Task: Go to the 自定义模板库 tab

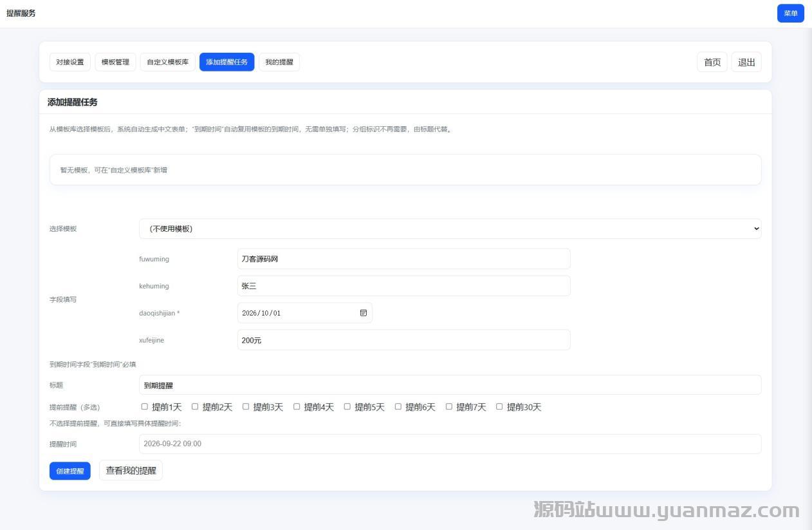Action: click(167, 62)
